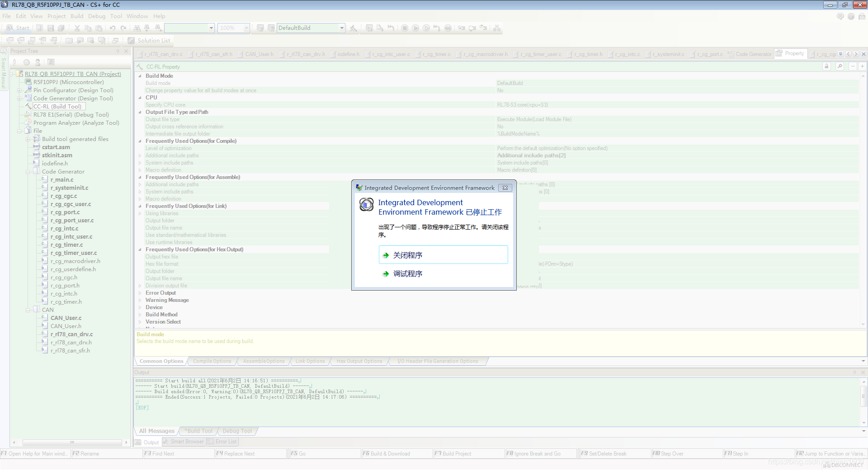Open the DefaultBuild build mode dropdown

[x=342, y=28]
